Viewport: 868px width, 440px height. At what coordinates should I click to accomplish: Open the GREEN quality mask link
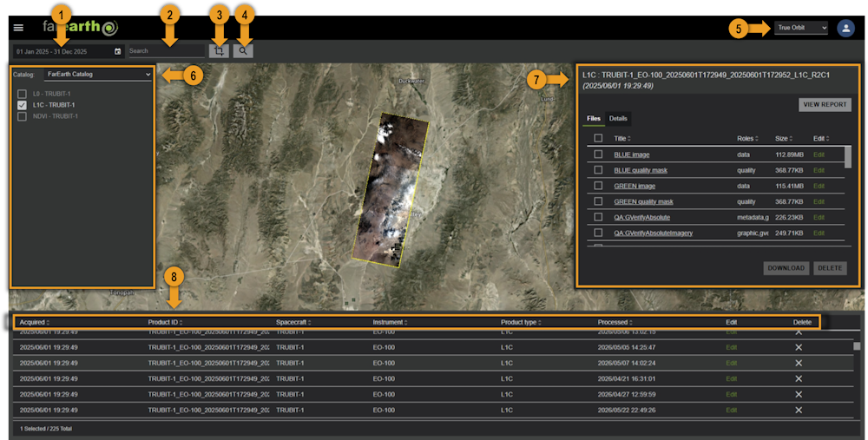coord(643,202)
